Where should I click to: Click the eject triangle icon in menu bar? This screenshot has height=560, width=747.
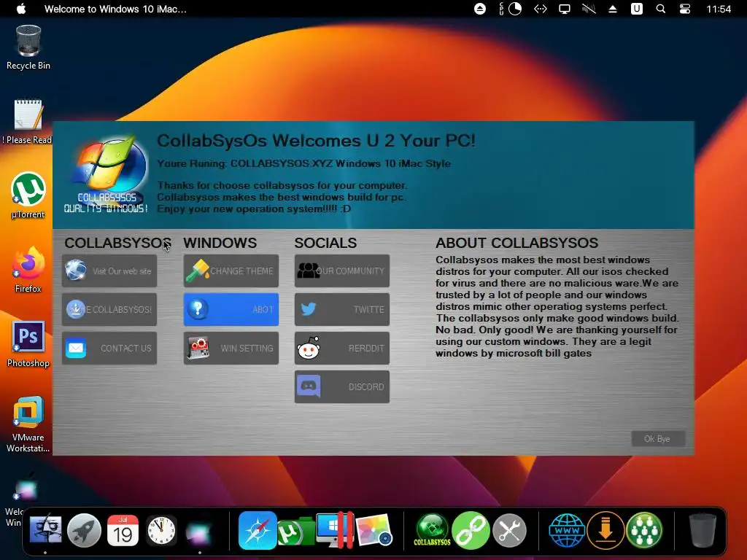click(x=613, y=9)
